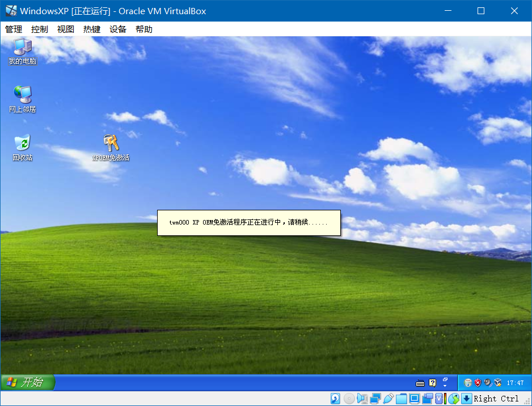The height and width of the screenshot is (406, 532).
Task: Open the 控制 menu
Action: tap(39, 29)
